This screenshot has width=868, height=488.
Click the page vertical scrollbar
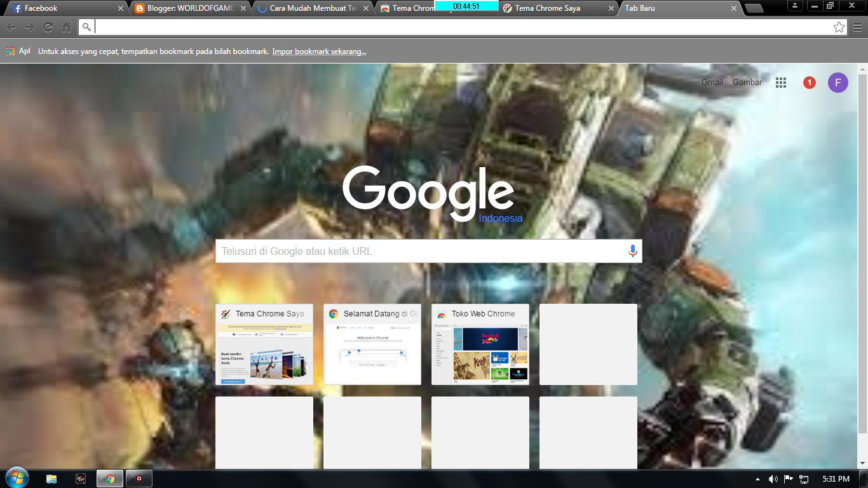(x=862, y=254)
